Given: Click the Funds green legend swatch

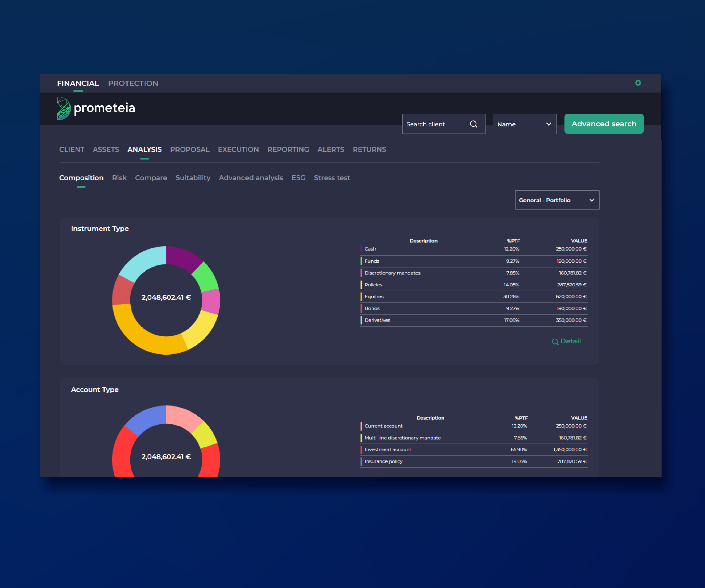Looking at the screenshot, I should [x=361, y=261].
